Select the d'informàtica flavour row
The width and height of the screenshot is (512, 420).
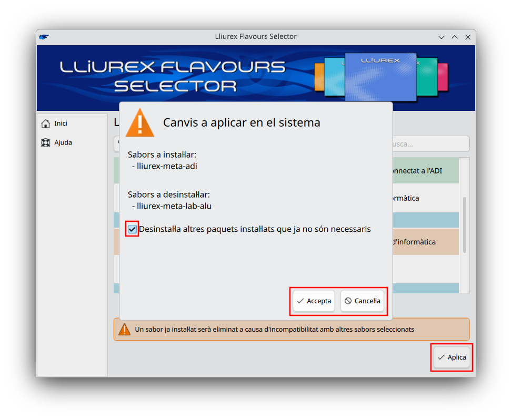click(426, 242)
